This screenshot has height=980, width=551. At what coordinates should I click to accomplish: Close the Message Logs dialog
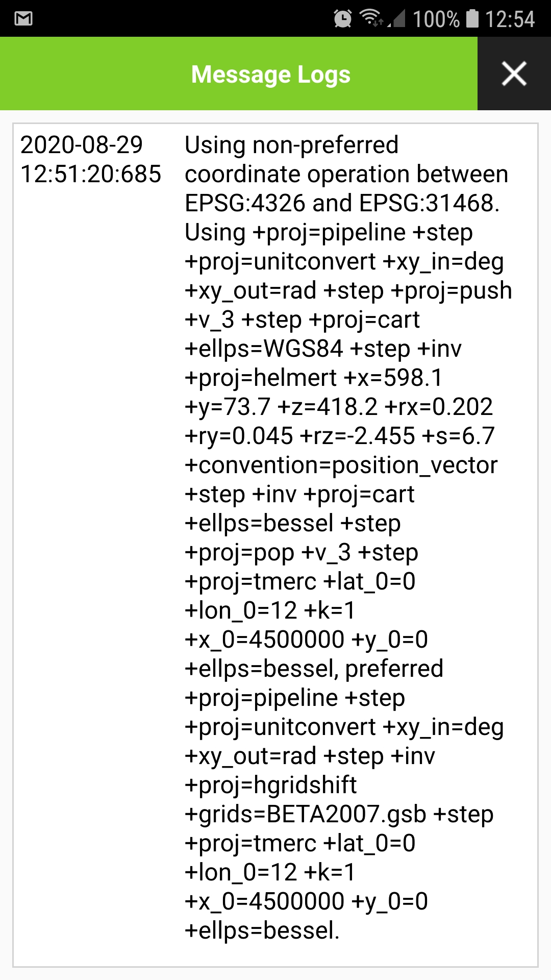pos(514,74)
